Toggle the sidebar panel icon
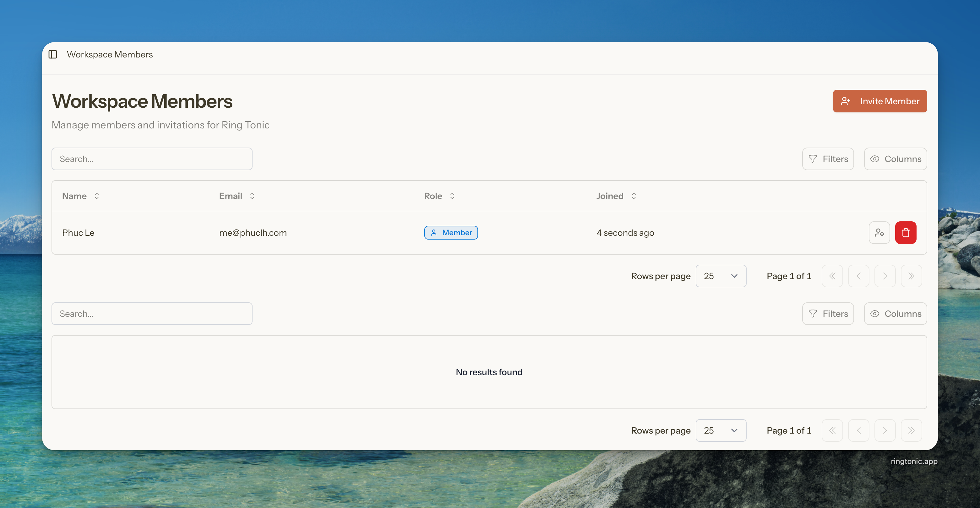This screenshot has height=508, width=980. click(53, 54)
